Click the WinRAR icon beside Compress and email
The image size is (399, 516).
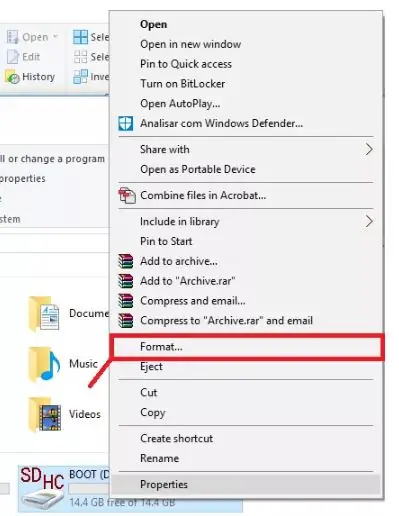pos(126,301)
